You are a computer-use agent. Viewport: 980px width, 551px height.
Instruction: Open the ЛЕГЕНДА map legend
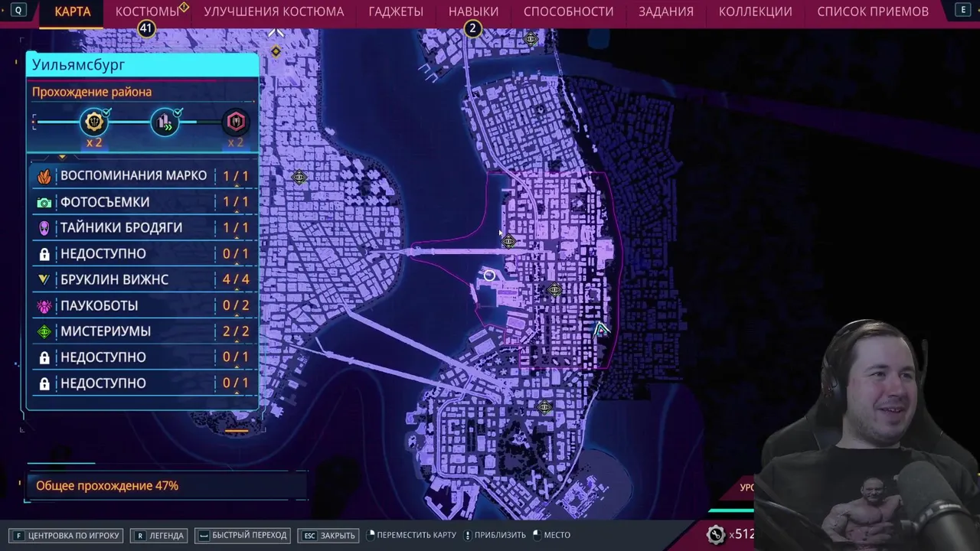159,535
